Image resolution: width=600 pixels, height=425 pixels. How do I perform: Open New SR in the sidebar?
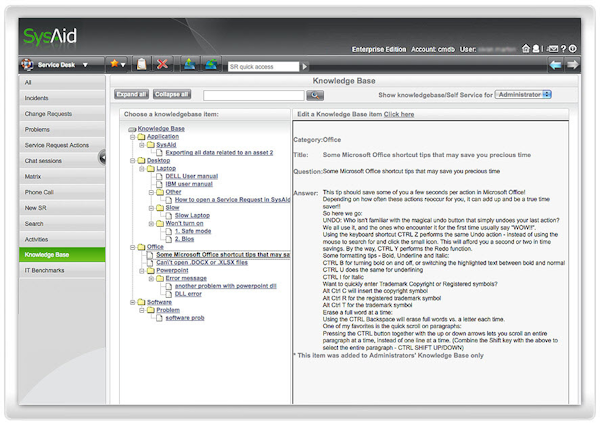62,208
